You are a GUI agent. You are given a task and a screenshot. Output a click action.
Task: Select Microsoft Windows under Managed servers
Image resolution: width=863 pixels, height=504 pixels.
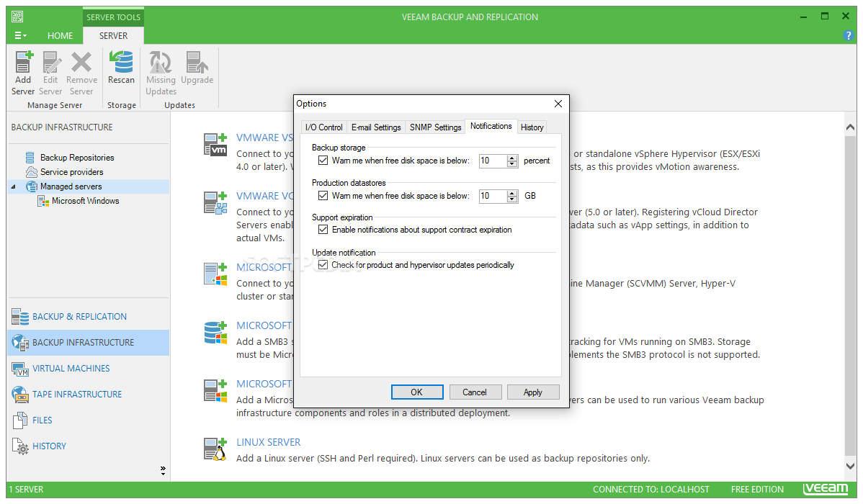(x=85, y=201)
